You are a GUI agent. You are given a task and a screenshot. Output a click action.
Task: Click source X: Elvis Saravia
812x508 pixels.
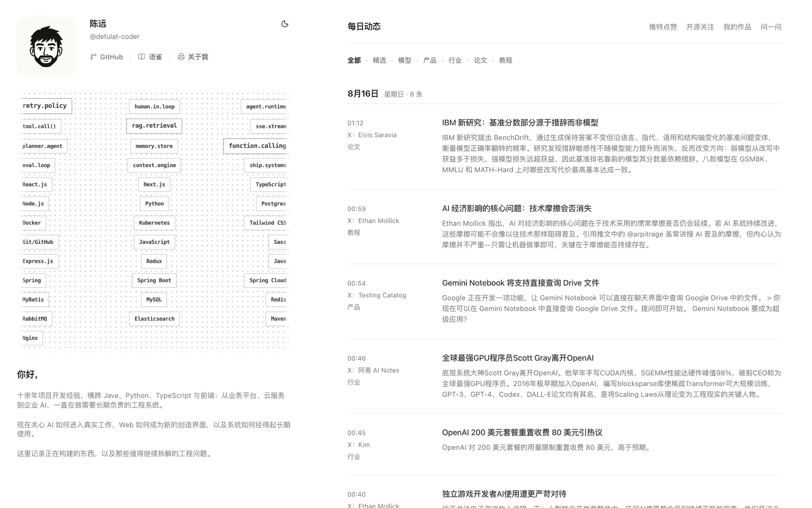[x=372, y=135]
